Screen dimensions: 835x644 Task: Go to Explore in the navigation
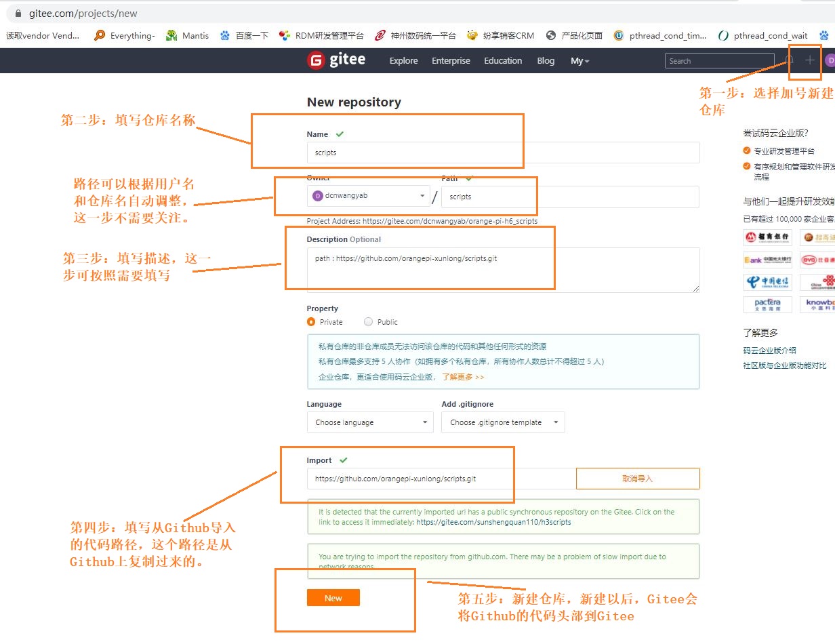pyautogui.click(x=404, y=61)
